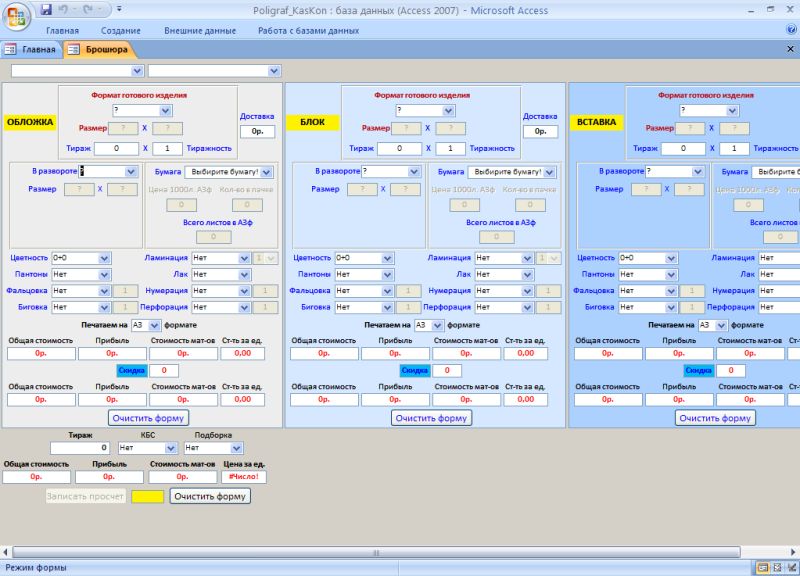The height and width of the screenshot is (576, 800).
Task: Click the Скидка value field in ОБЛОЖКА
Action: (x=164, y=370)
